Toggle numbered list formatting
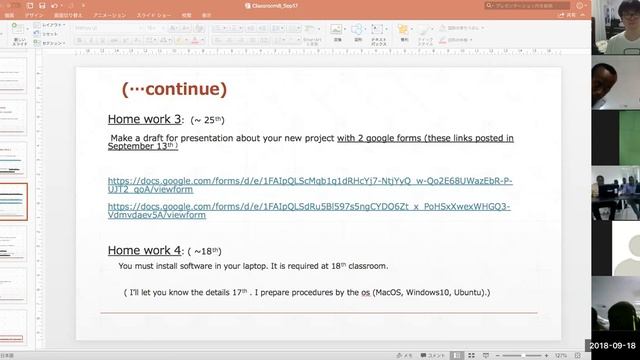Viewport: 640px width, 360px height. click(x=234, y=28)
